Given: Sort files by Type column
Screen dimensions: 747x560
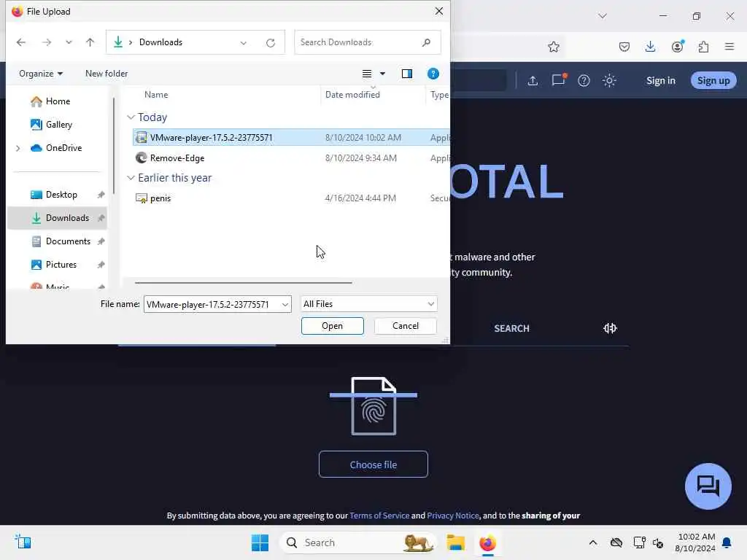Looking at the screenshot, I should point(439,94).
